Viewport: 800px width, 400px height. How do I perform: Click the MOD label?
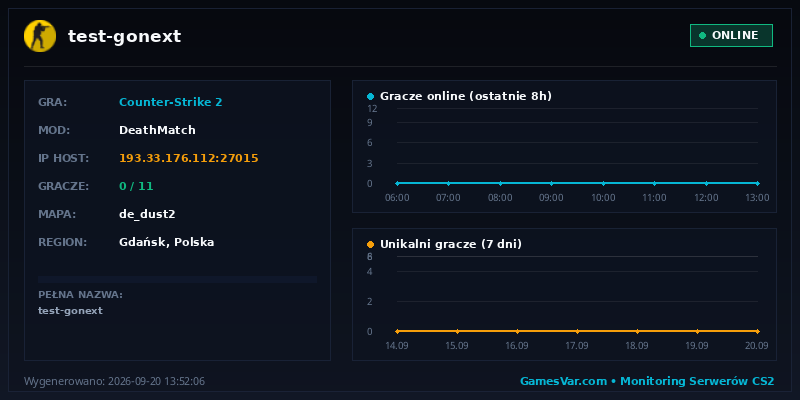pyautogui.click(x=54, y=130)
